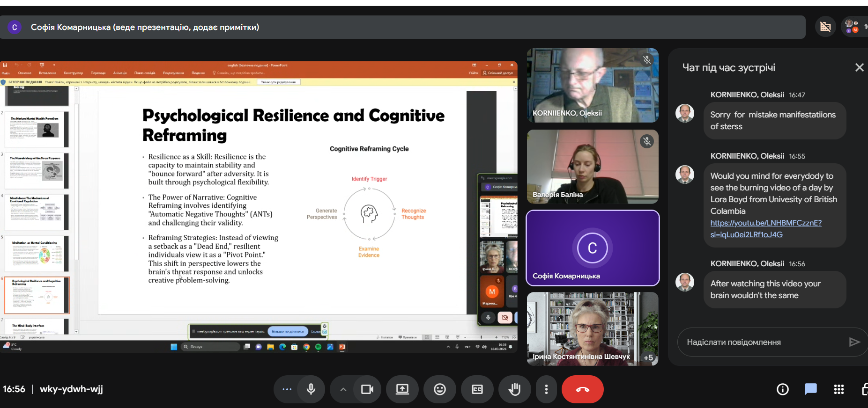Toggle closed captions button
Screen dimensions: 868x408
pos(477,389)
